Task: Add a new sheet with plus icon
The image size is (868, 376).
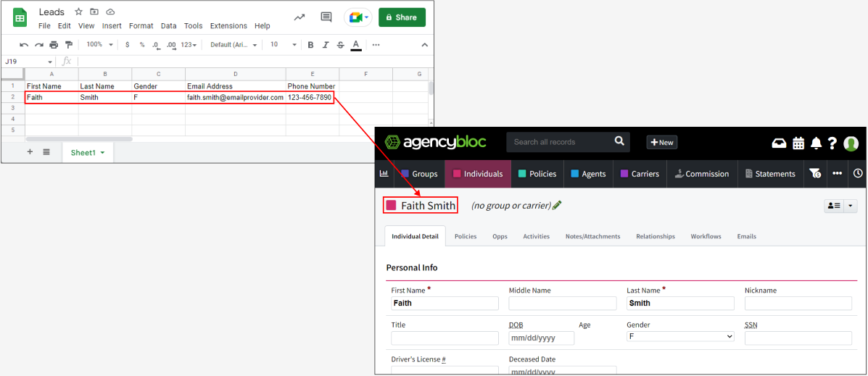Action: point(30,152)
